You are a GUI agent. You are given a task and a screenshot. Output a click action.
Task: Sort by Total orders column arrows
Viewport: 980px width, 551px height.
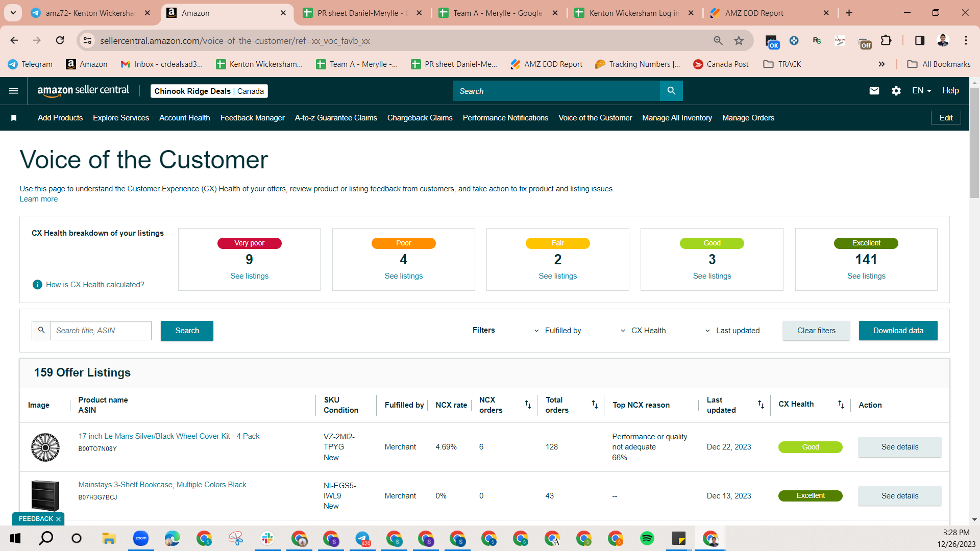(x=595, y=405)
